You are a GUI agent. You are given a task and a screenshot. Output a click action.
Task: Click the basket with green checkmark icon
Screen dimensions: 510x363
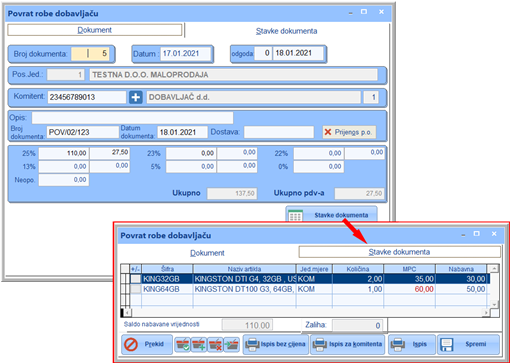182,345
